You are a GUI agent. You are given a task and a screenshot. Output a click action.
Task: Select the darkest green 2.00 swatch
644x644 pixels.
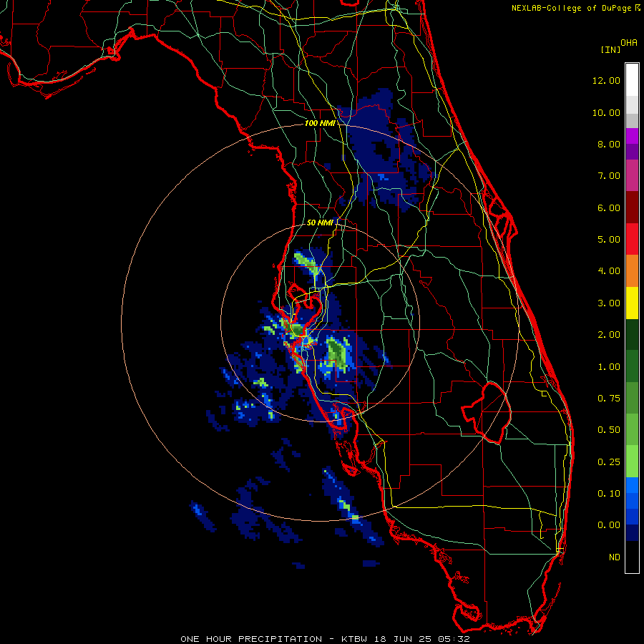632,335
